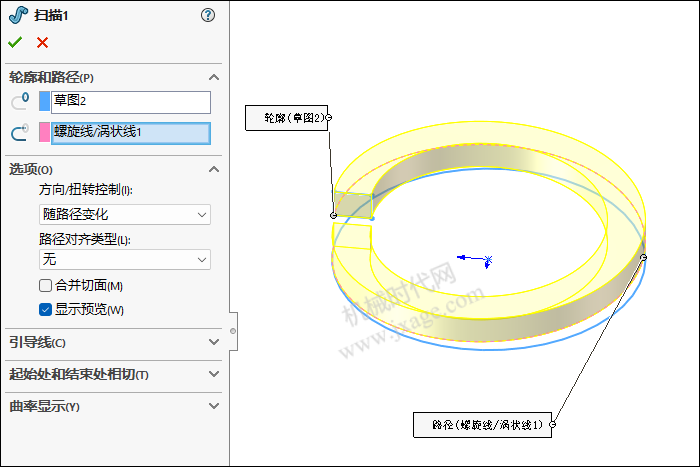Click the 路径(螺旋线/涡状线1) callout label

(x=483, y=425)
